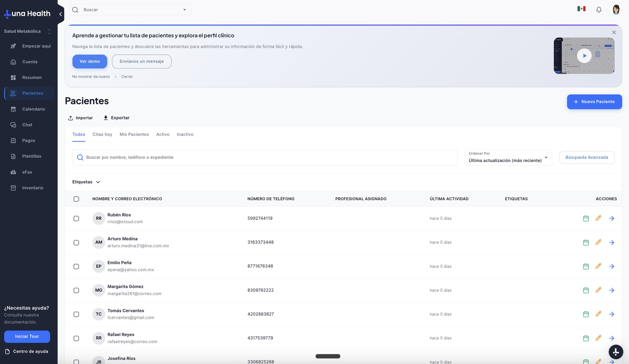Open Inventario in the sidebar
The image size is (629, 364).
pos(32,188)
